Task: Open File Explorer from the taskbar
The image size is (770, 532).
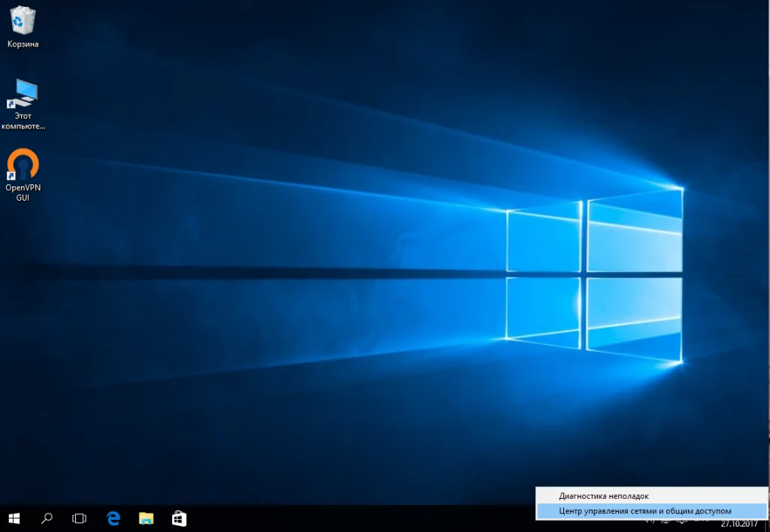Action: click(147, 518)
